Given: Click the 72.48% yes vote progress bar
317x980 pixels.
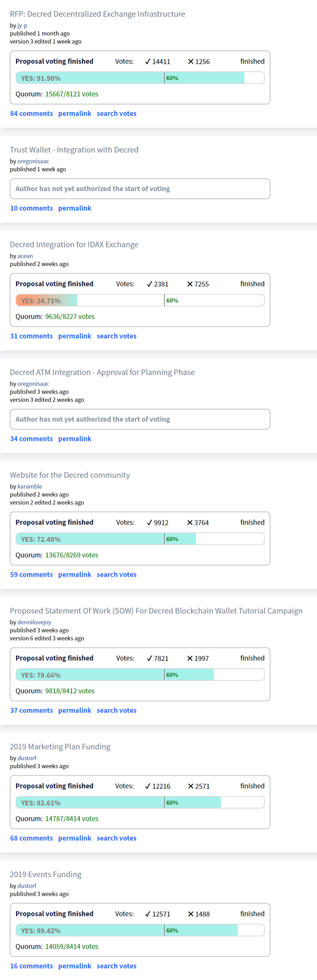Looking at the screenshot, I should click(x=140, y=539).
